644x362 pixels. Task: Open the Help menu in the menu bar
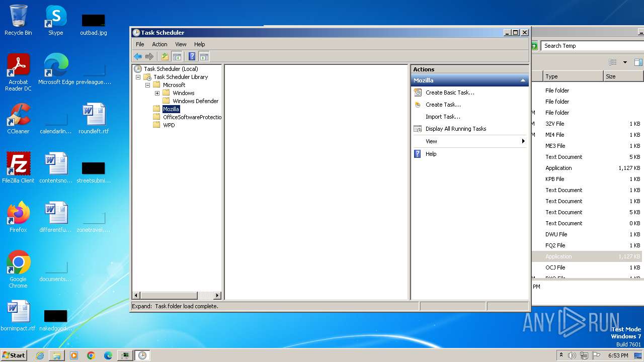(x=200, y=44)
